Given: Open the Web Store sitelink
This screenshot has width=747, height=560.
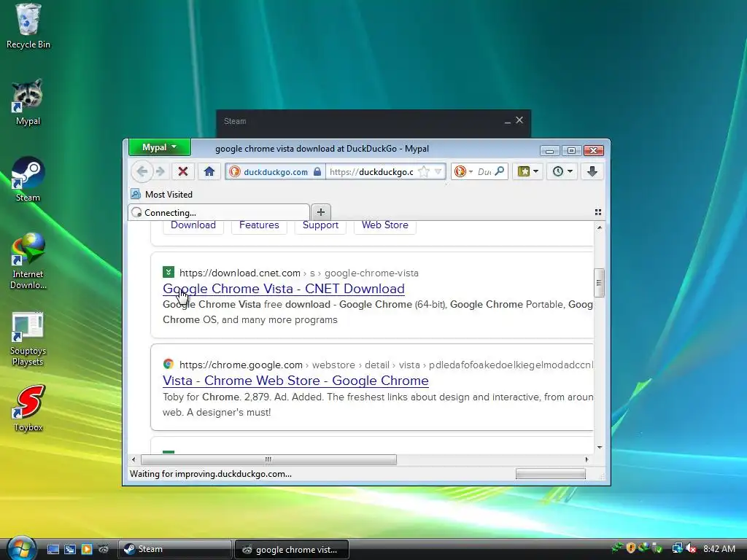Looking at the screenshot, I should [385, 225].
